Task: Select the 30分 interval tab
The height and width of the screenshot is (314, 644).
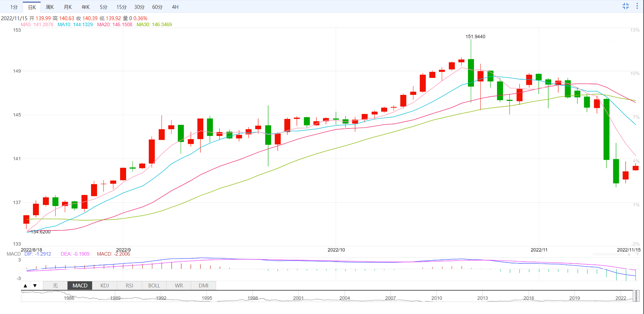Action: click(139, 7)
